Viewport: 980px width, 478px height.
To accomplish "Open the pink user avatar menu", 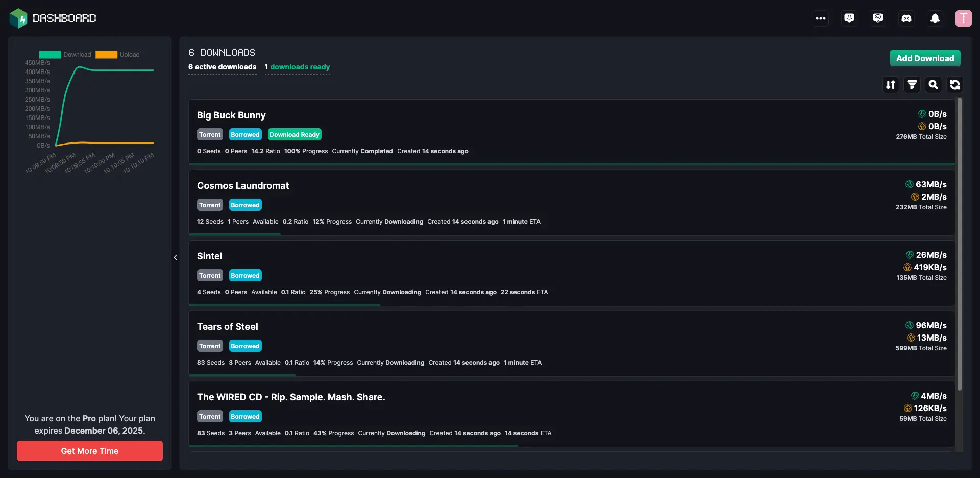I will 964,18.
